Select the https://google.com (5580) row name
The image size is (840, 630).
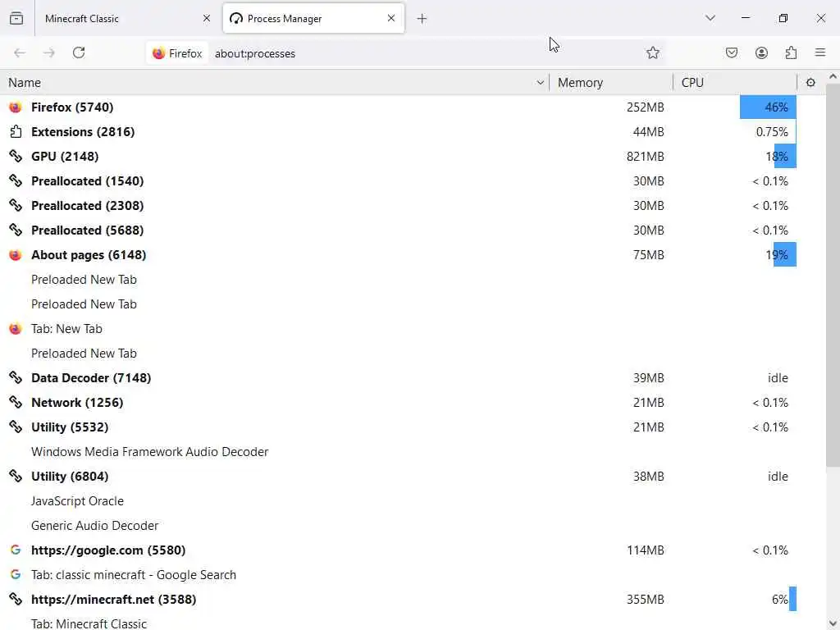click(108, 550)
